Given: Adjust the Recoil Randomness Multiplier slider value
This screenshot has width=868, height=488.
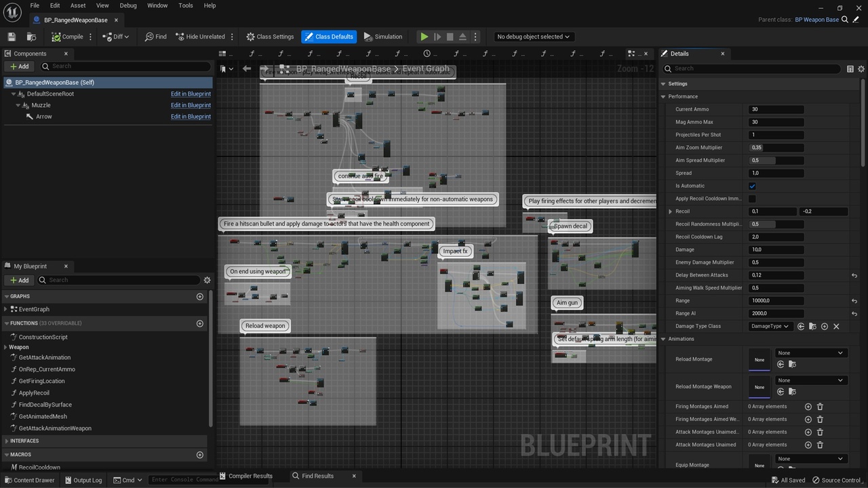Looking at the screenshot, I should click(x=776, y=224).
